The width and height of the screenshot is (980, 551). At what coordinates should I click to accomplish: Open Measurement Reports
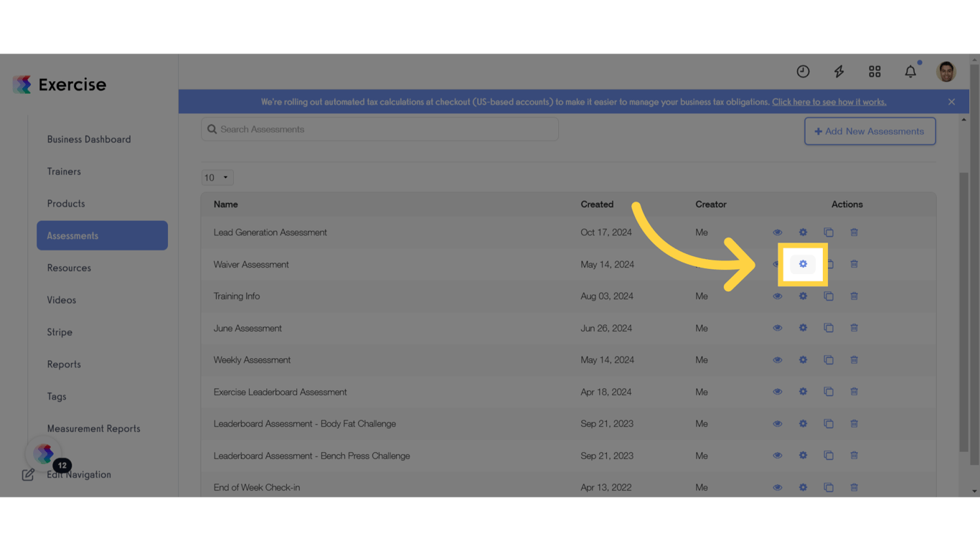coord(94,428)
